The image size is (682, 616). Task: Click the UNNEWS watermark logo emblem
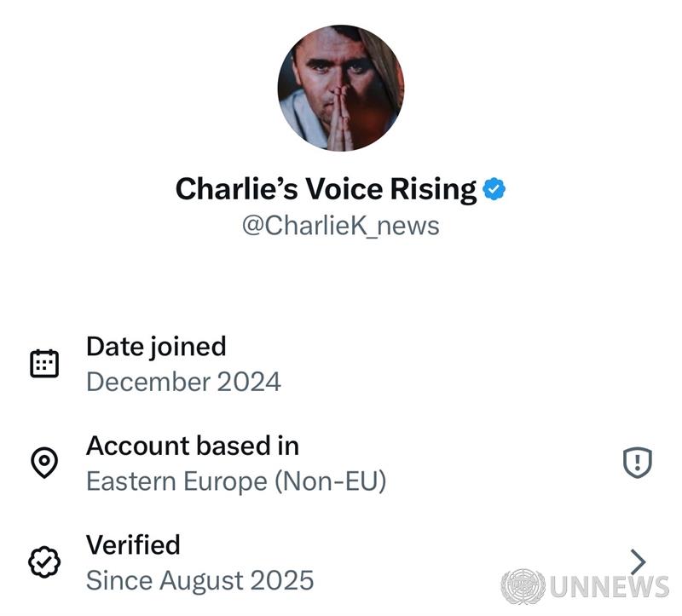[523, 586]
